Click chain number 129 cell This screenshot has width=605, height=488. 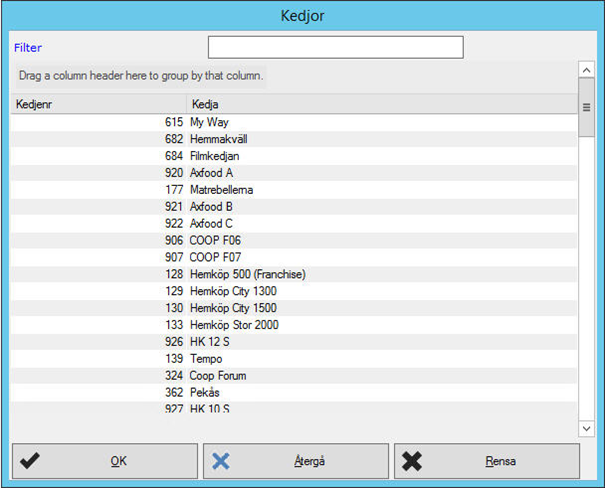click(98, 291)
